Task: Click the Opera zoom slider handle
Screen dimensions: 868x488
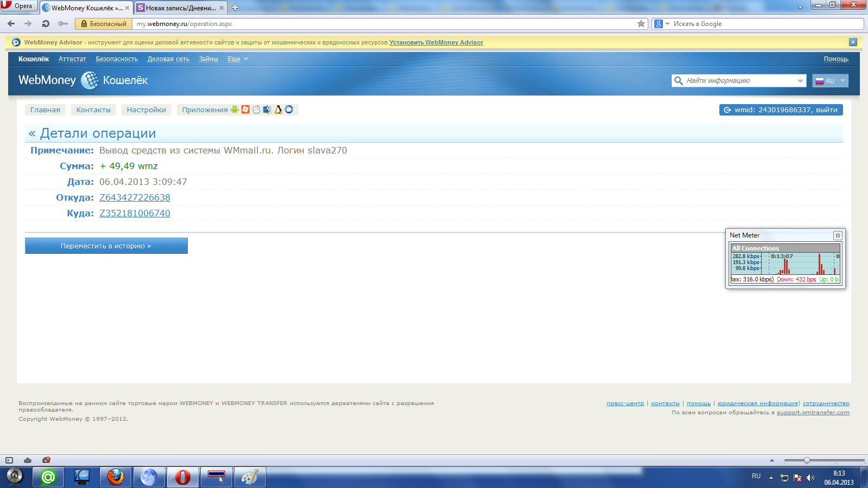Action: coord(807,460)
